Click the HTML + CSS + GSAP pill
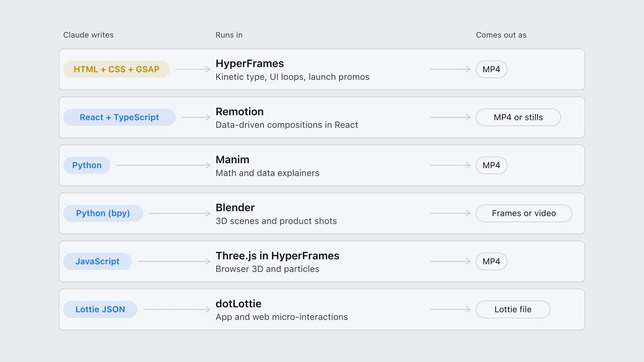This screenshot has height=362, width=644. click(116, 69)
